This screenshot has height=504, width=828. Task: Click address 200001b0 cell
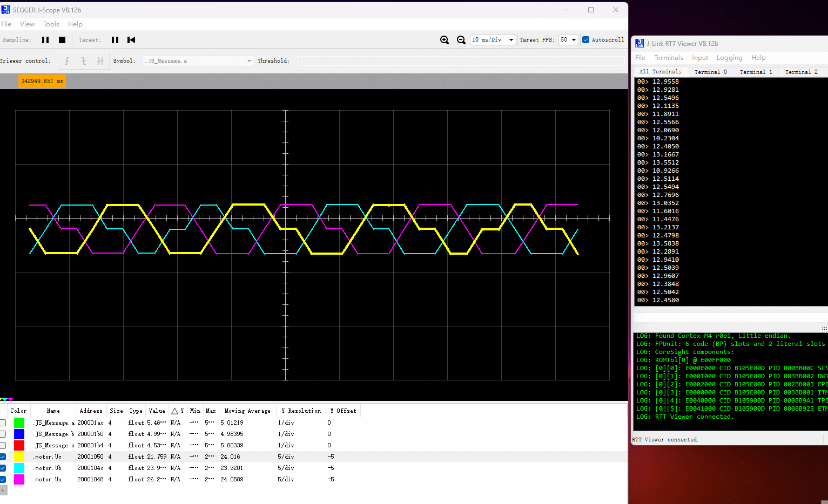90,434
